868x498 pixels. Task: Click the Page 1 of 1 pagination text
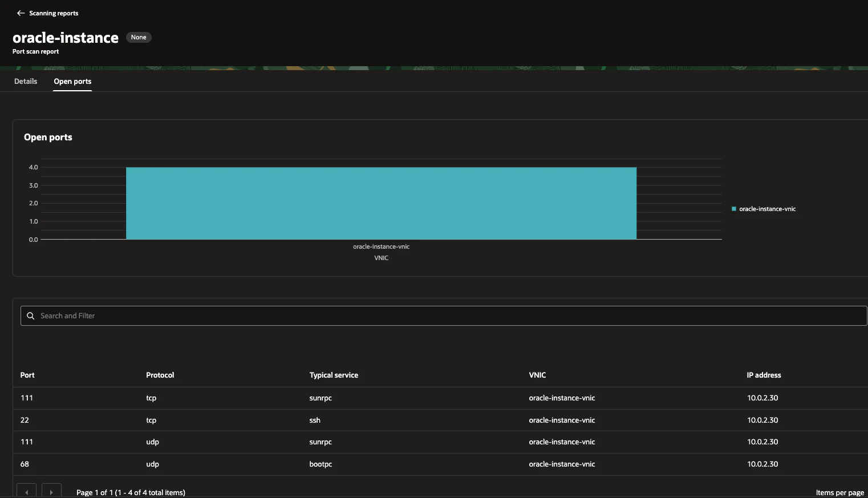point(131,492)
